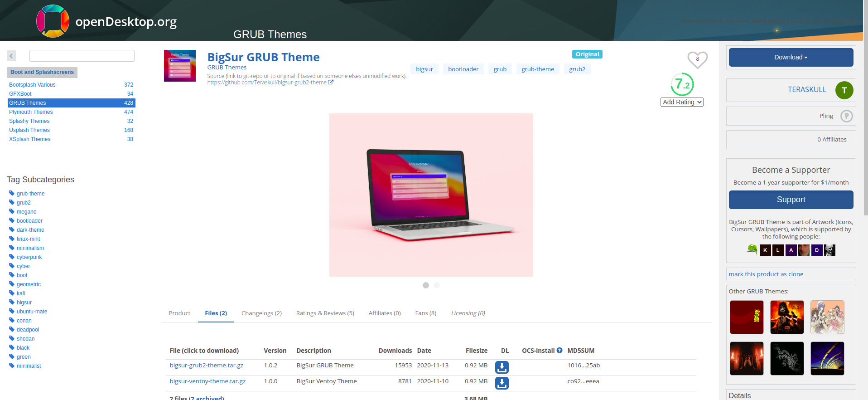Open Usplash Themes category
Screen dimensions: 868x400
(x=71, y=130)
